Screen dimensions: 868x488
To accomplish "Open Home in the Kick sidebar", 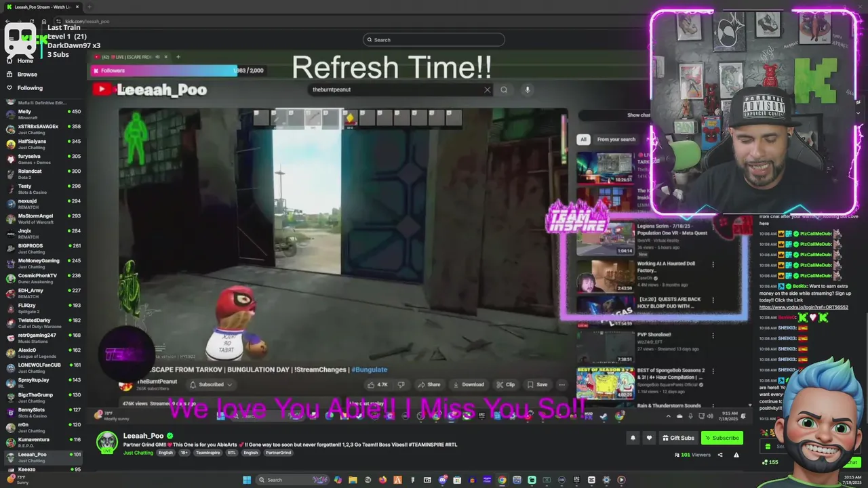I will click(20, 60).
